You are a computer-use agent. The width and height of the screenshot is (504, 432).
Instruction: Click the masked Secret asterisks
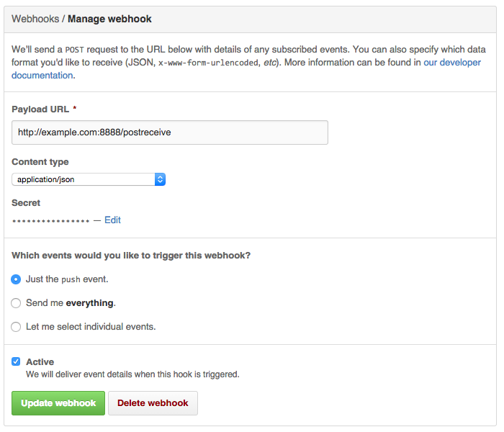50,220
